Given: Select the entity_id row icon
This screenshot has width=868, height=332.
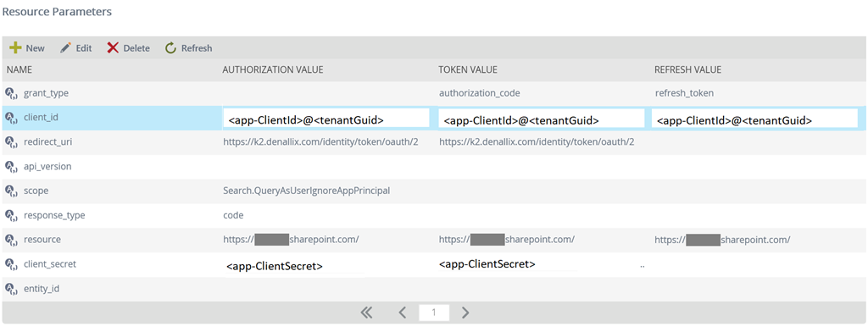Looking at the screenshot, I should coord(12,288).
